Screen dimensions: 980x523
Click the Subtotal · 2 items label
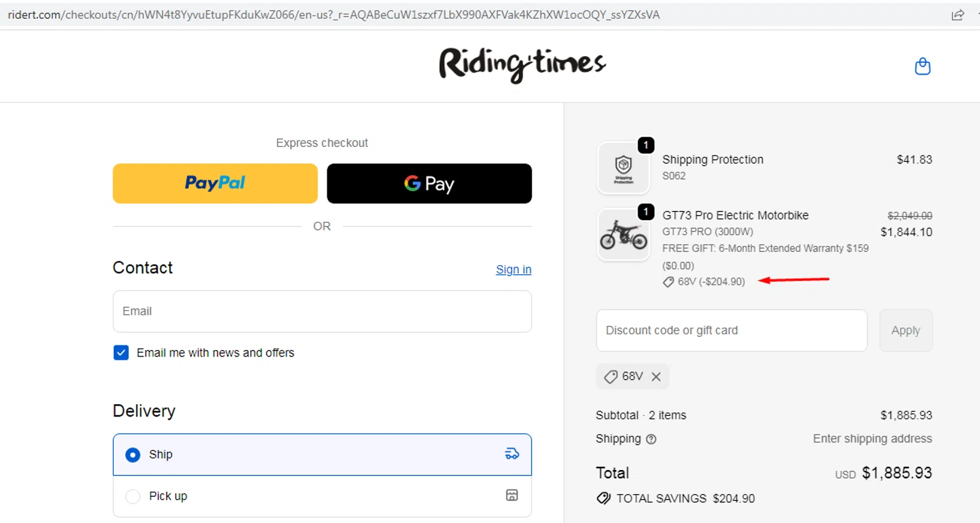(x=641, y=415)
